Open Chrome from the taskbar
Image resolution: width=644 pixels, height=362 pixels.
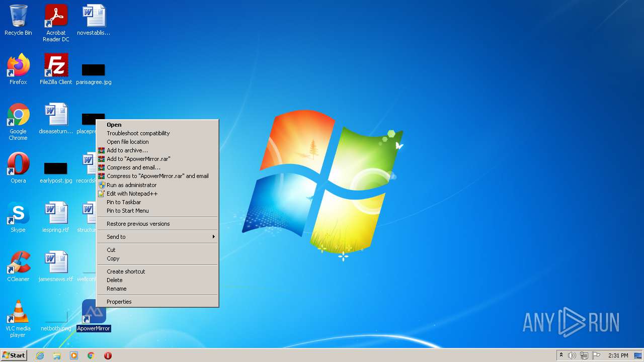pos(91,355)
